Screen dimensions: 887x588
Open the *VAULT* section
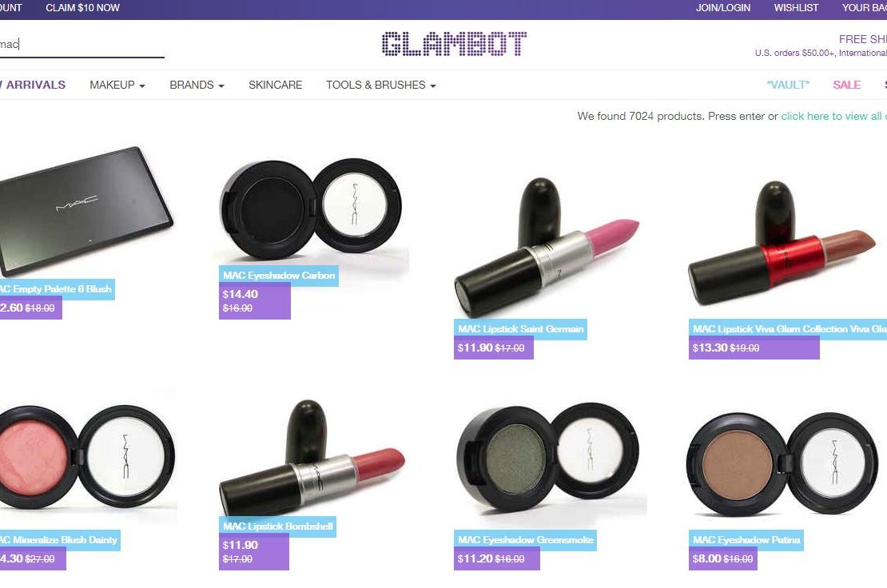click(788, 85)
